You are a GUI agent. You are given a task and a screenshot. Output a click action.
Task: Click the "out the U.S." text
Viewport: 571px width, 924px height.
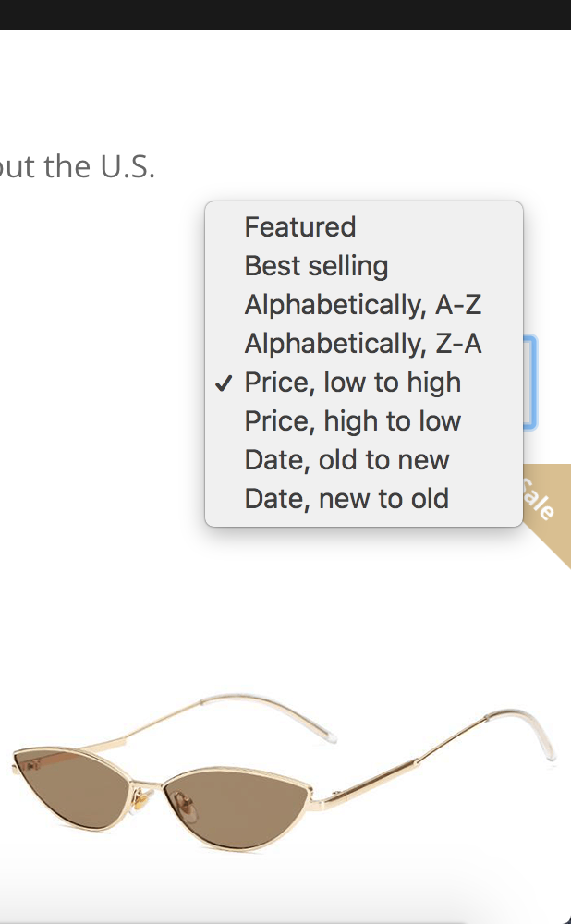point(78,167)
